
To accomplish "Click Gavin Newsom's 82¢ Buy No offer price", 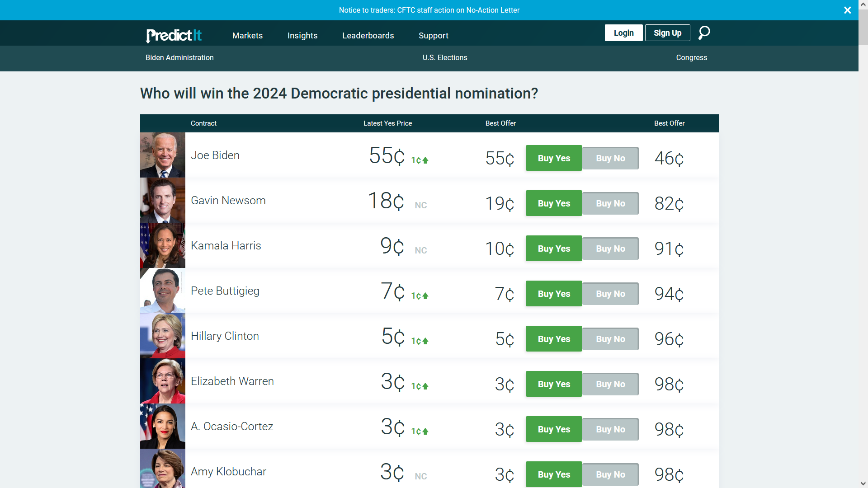I will (669, 204).
